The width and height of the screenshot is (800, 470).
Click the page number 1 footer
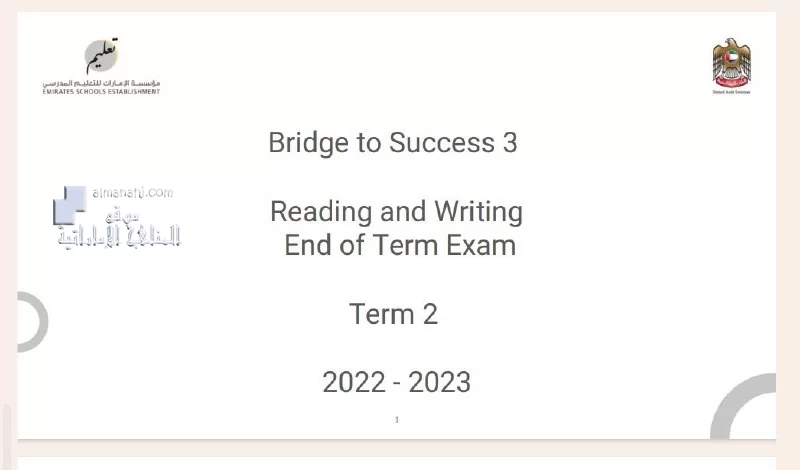[x=397, y=420]
